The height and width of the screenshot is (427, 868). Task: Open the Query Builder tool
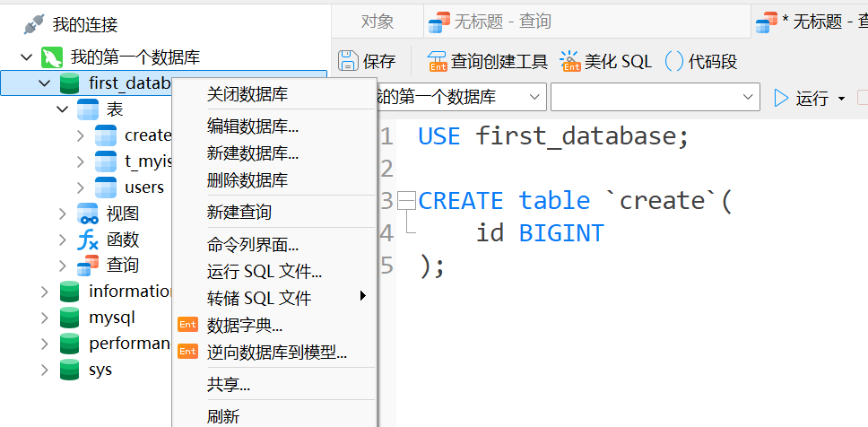point(438,61)
